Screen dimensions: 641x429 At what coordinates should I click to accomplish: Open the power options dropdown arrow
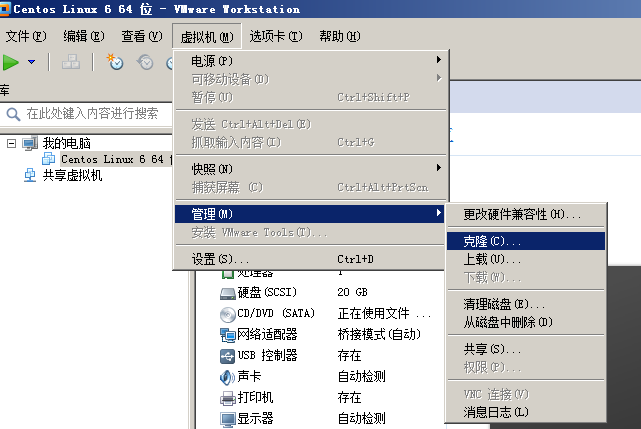pos(31,62)
